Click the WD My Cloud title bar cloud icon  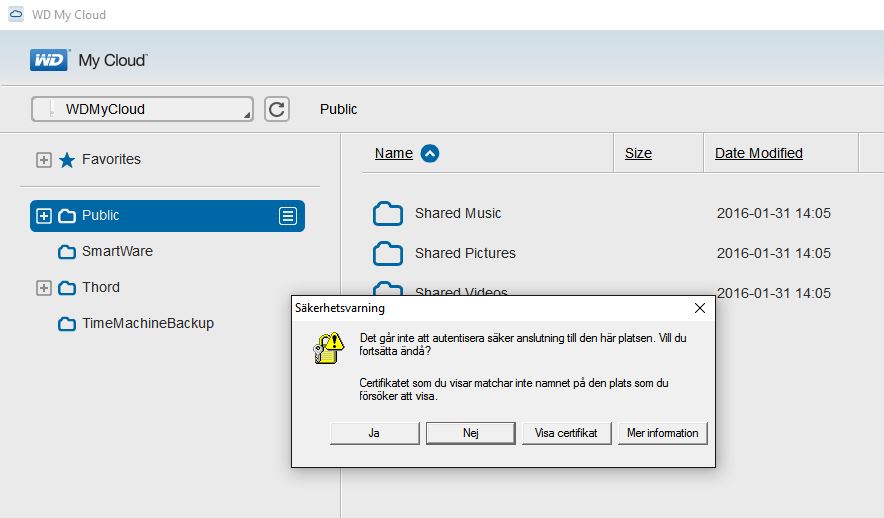click(x=16, y=14)
